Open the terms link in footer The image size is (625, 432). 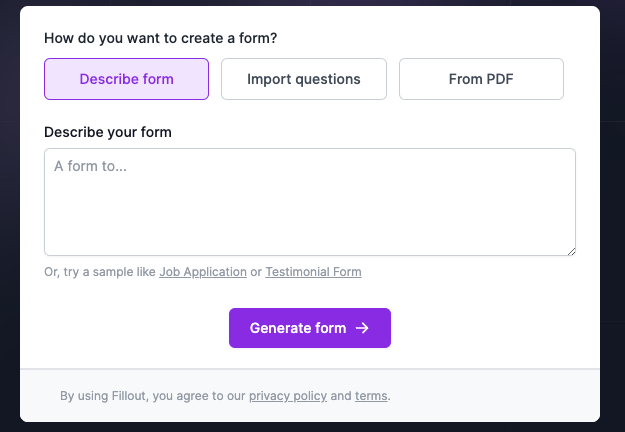[371, 396]
